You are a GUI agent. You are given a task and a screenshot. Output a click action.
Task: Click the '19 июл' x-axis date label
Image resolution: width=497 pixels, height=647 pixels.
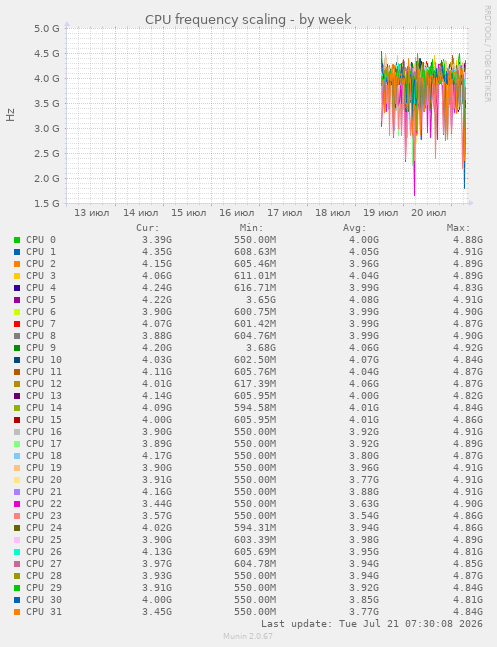(381, 213)
